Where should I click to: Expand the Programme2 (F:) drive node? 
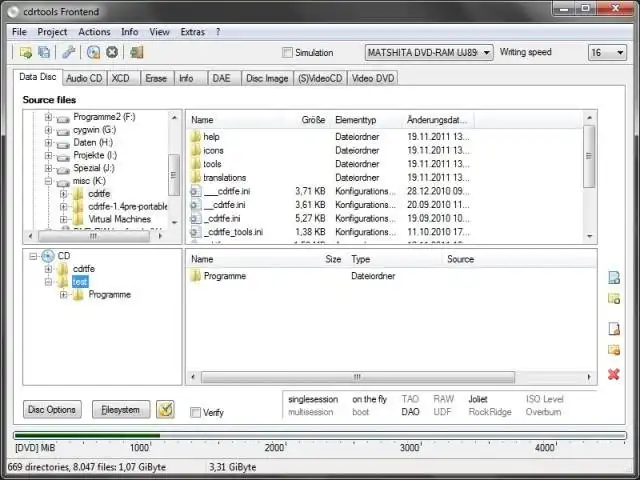(x=48, y=117)
